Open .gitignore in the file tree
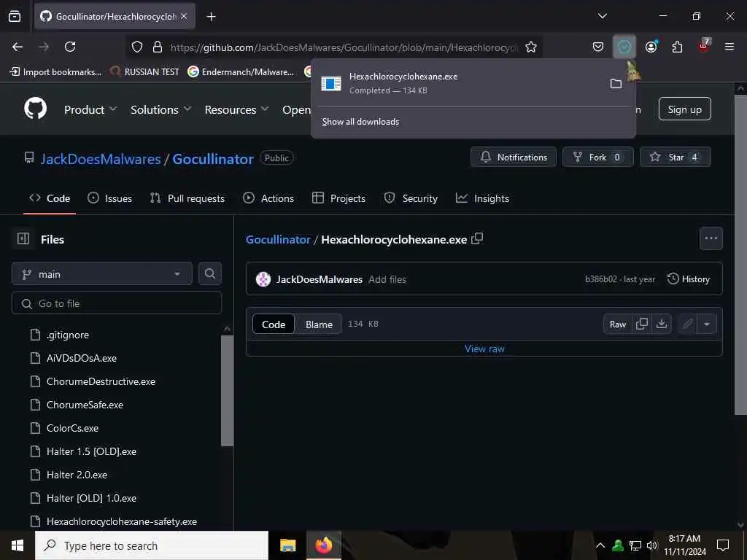The width and height of the screenshot is (747, 560). click(68, 335)
